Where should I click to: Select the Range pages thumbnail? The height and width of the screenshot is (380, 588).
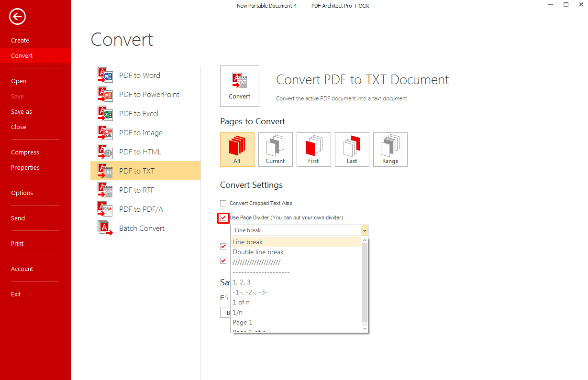[x=390, y=150]
